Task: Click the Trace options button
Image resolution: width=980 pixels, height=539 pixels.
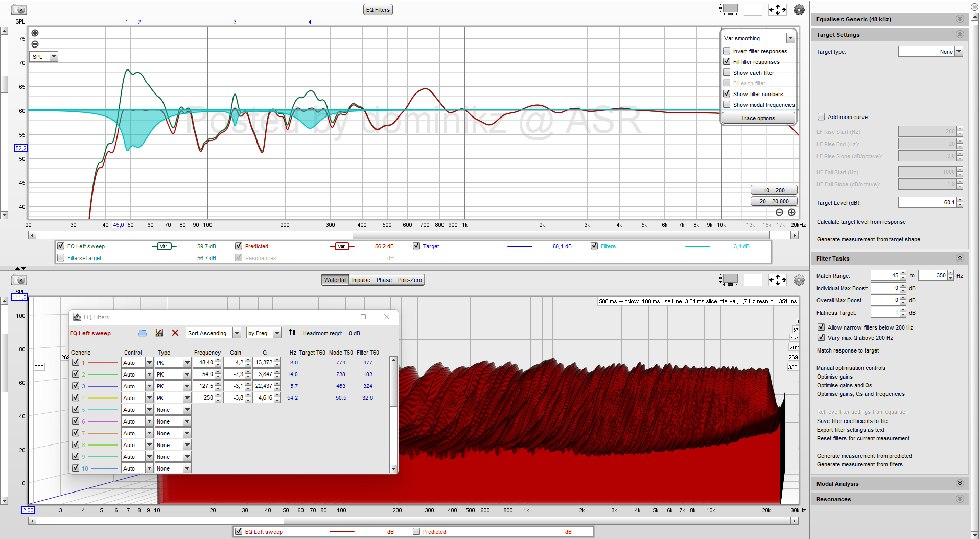Action: 758,118
